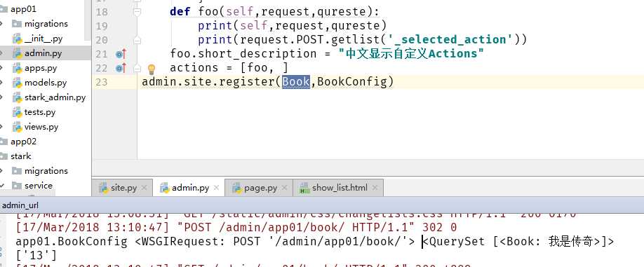
Task: Open models.py in the project tree
Action: pos(46,83)
